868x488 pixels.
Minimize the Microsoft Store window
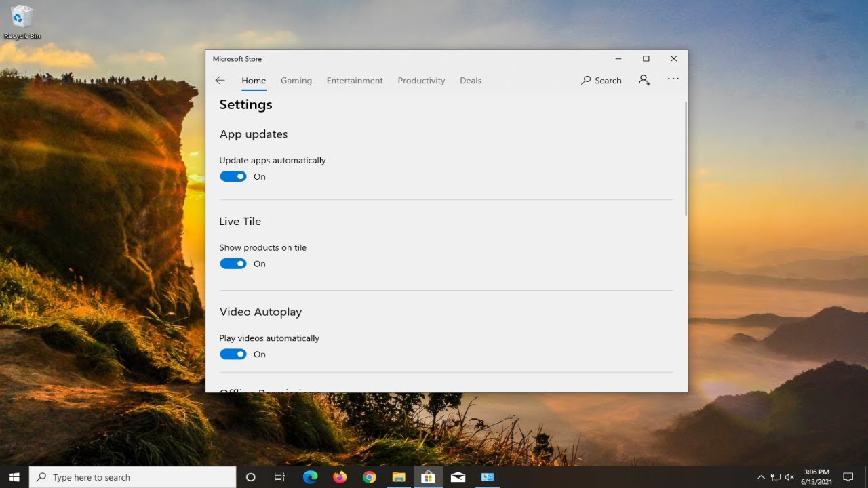coord(618,59)
